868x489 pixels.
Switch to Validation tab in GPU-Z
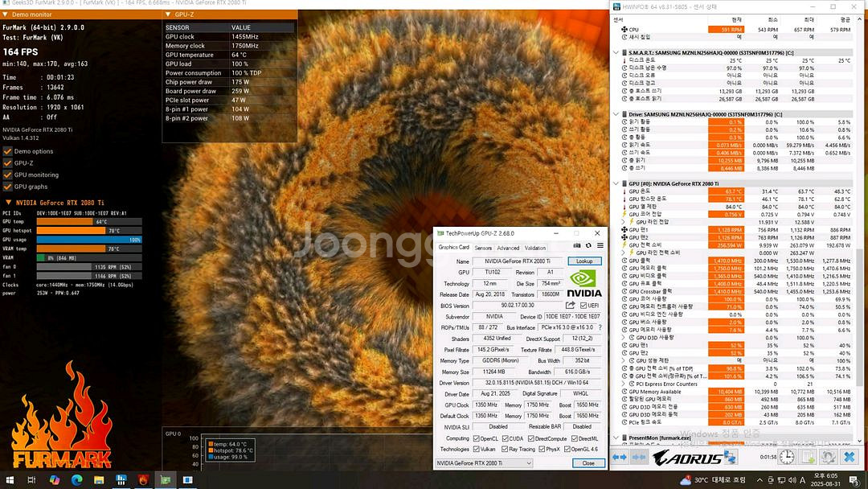pos(534,248)
